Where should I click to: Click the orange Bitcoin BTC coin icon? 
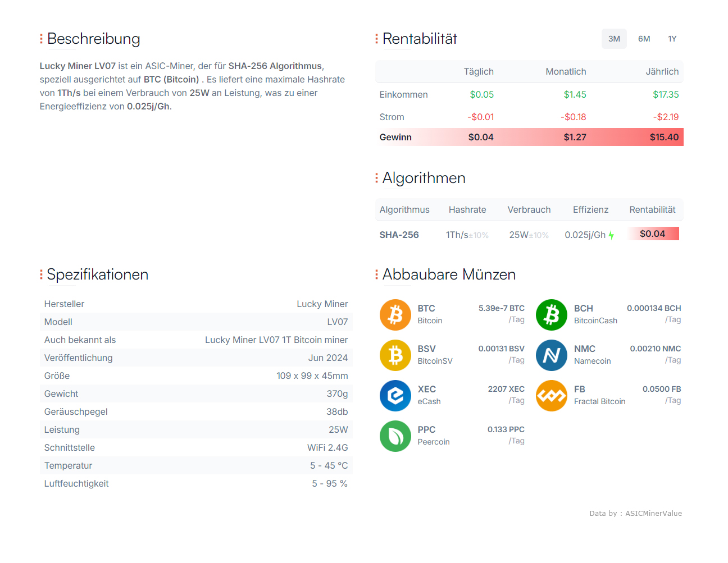[395, 315]
